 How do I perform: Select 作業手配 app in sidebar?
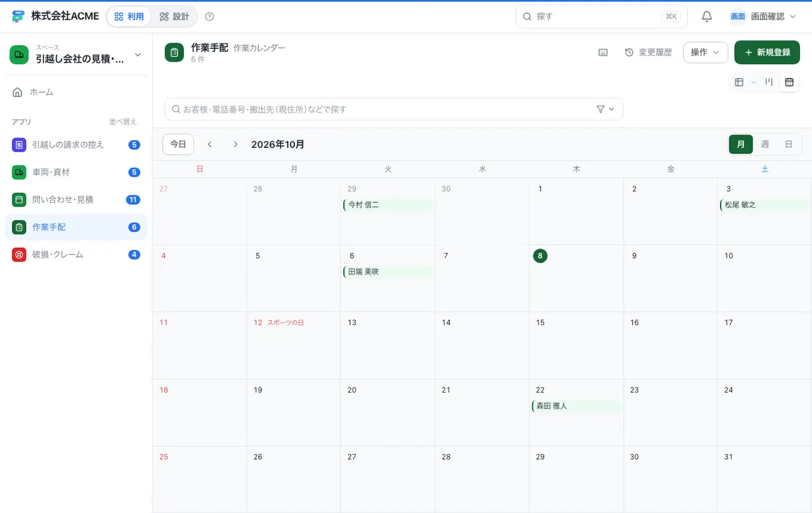coord(76,227)
